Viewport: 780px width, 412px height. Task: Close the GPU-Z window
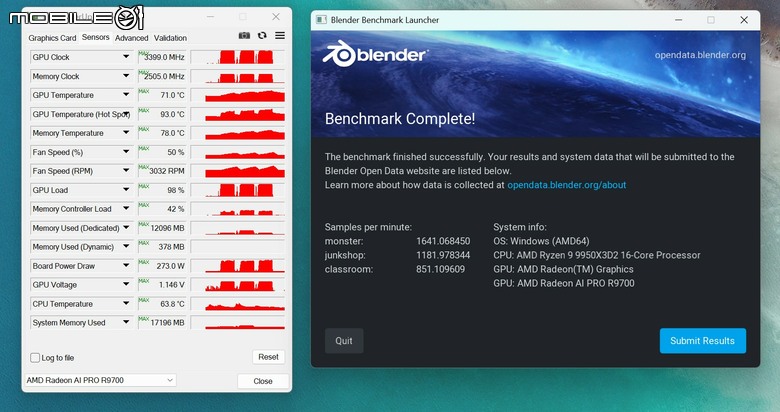pyautogui.click(x=276, y=17)
